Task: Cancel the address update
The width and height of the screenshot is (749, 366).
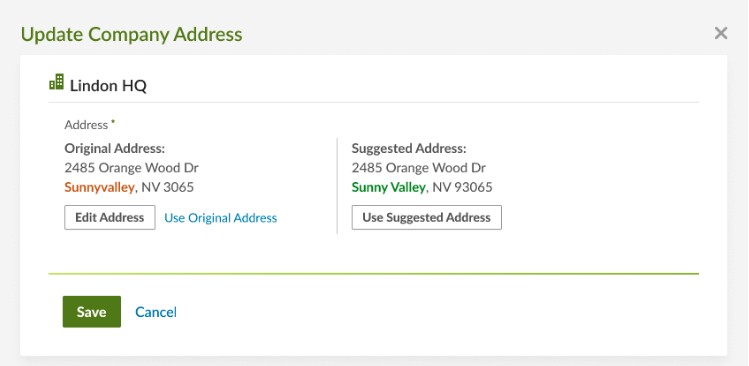Action: (156, 312)
